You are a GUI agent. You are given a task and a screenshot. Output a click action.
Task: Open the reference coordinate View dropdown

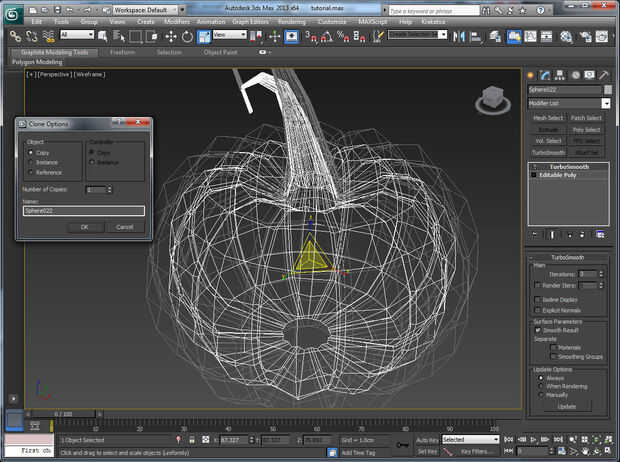229,35
